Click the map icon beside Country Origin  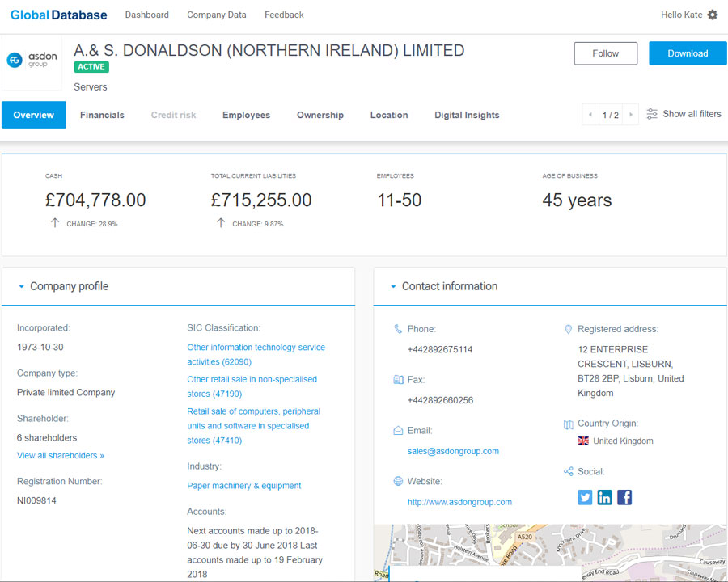[569, 424]
